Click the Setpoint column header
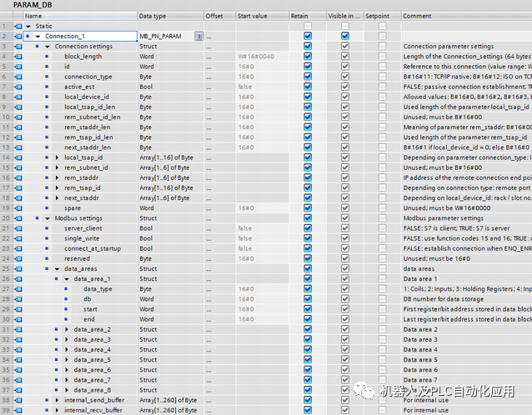Viewport: 532px width, 415px height. point(383,16)
